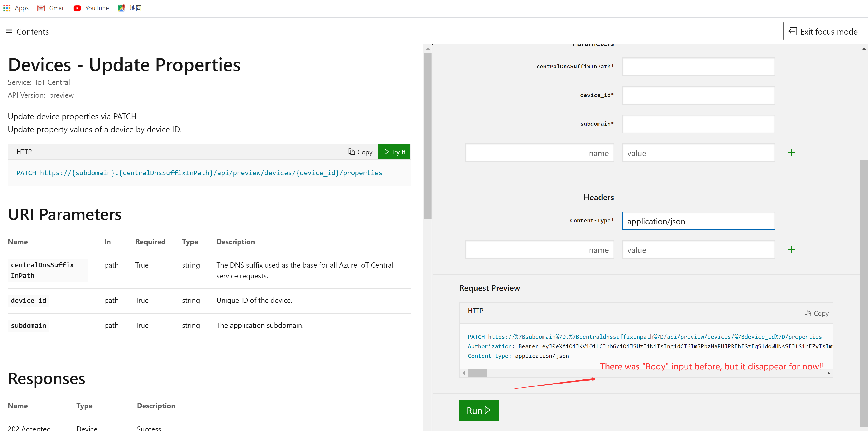Click right arrow of preview horizontal scrollbar

(x=829, y=373)
